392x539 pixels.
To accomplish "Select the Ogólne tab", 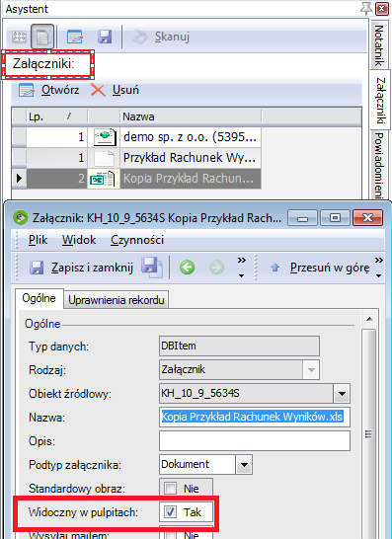I will pyautogui.click(x=39, y=298).
